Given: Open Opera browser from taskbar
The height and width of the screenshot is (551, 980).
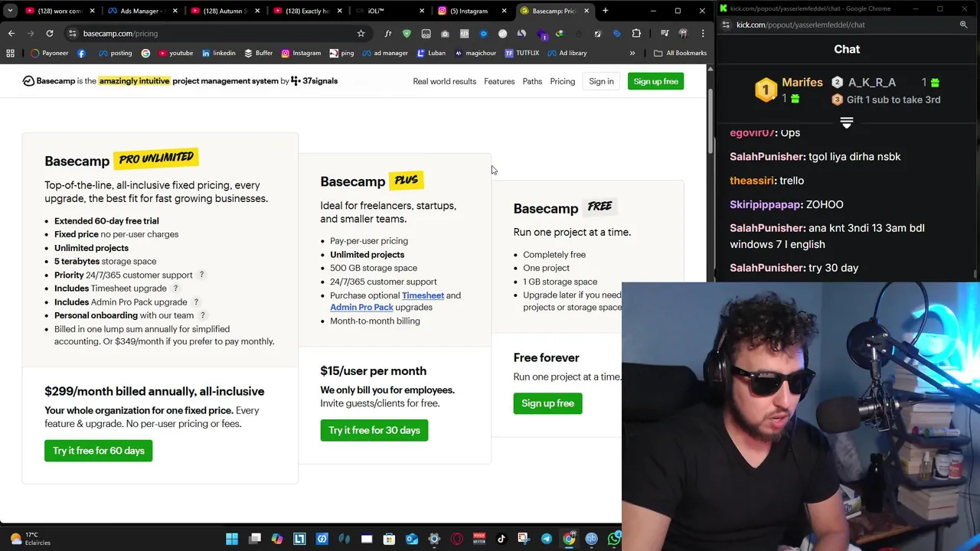Looking at the screenshot, I should [x=457, y=539].
